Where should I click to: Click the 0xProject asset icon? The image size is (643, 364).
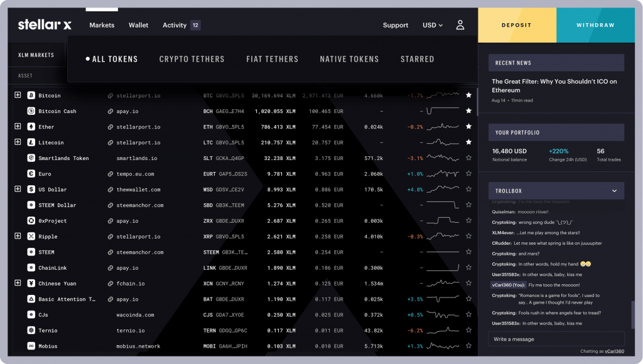coord(31,220)
